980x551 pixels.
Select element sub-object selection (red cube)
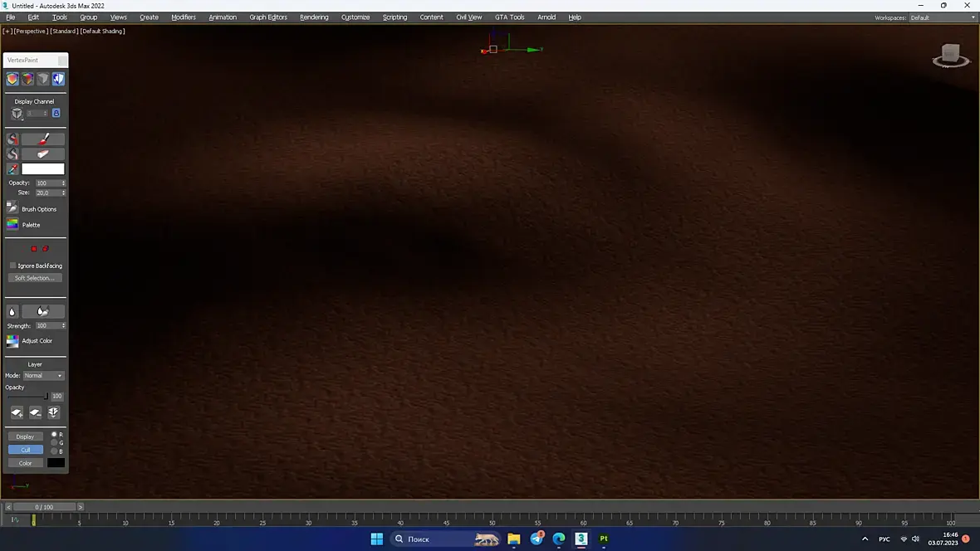(45, 249)
